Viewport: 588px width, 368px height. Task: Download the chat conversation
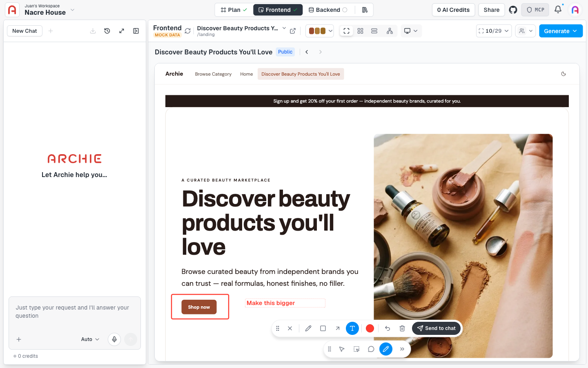(x=93, y=31)
